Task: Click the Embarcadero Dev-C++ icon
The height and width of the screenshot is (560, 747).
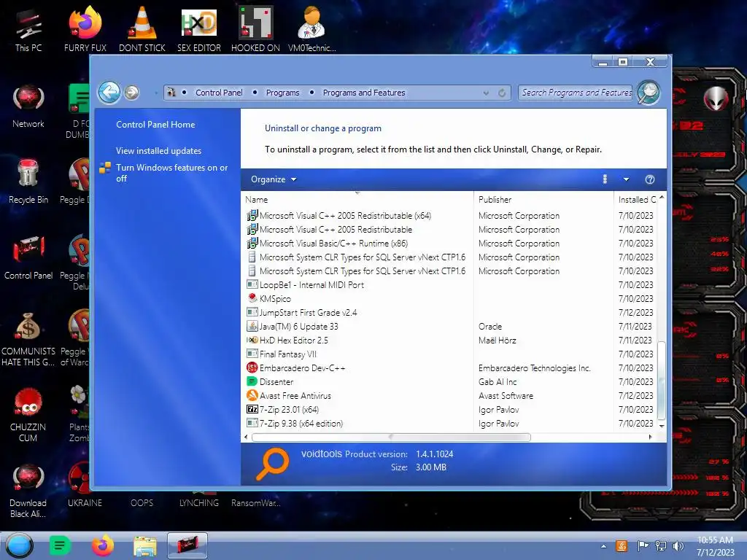Action: (252, 367)
